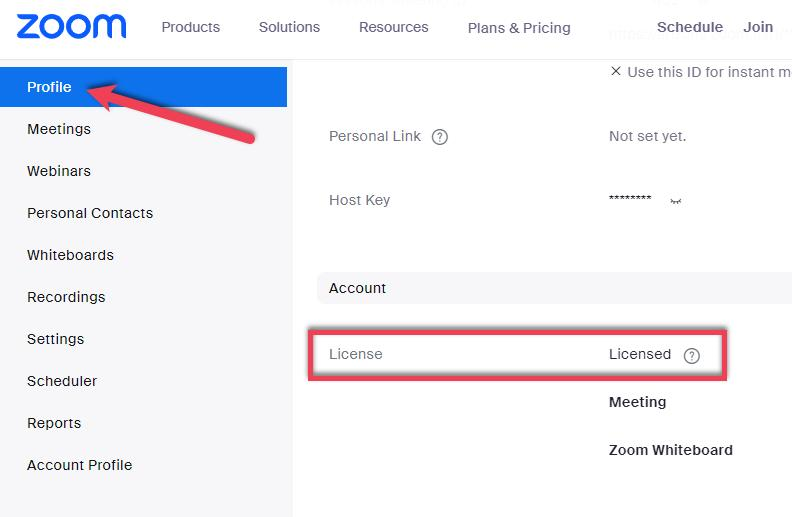
Task: Open the Resources dropdown
Action: (x=393, y=27)
